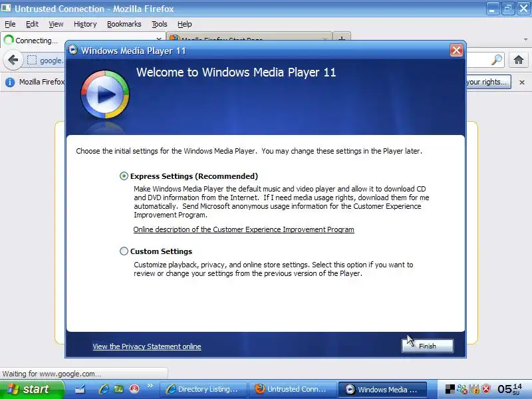The width and height of the screenshot is (532, 399).
Task: Click Firefox back arrow button
Action: tap(13, 60)
